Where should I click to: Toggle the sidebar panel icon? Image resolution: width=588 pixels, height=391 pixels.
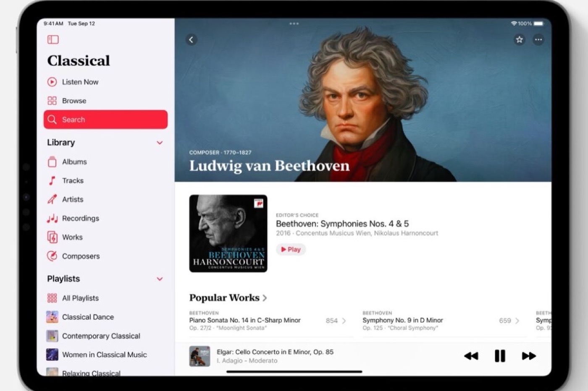[53, 40]
